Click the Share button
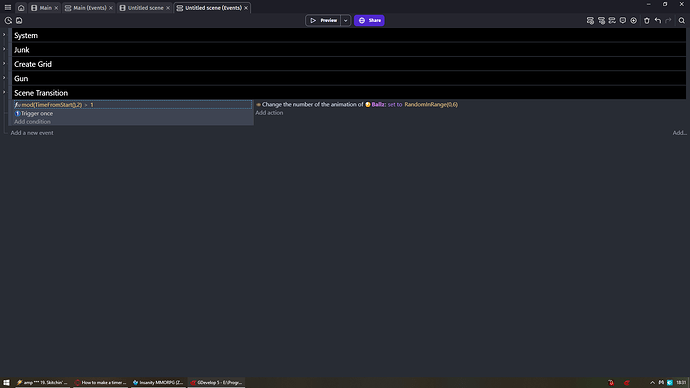Image resolution: width=690 pixels, height=388 pixels. pos(369,20)
